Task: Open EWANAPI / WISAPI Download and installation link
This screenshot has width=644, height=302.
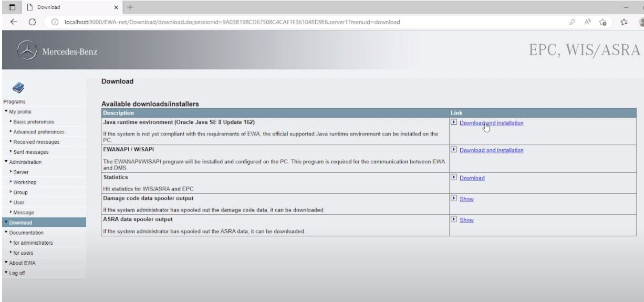Action: (491, 150)
